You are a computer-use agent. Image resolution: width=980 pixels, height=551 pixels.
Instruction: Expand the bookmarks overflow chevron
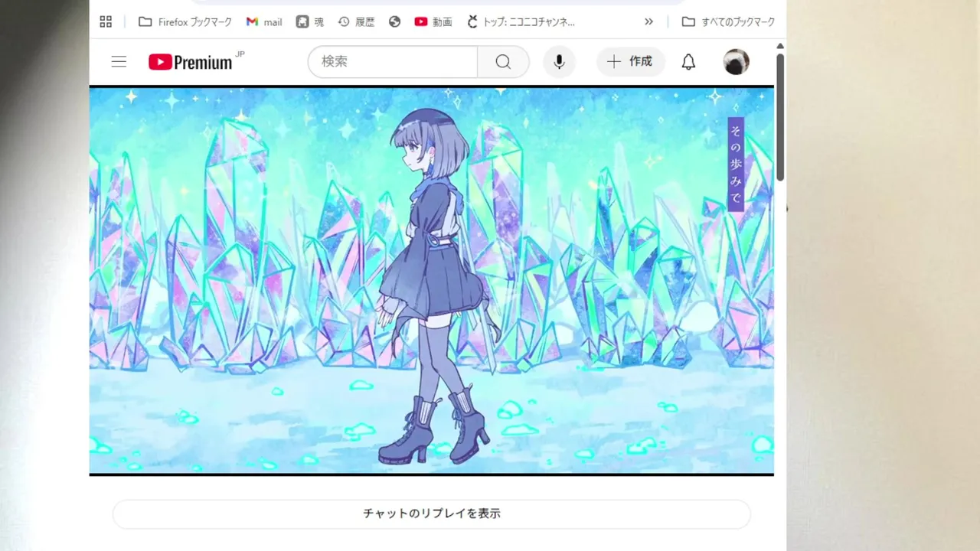(649, 22)
